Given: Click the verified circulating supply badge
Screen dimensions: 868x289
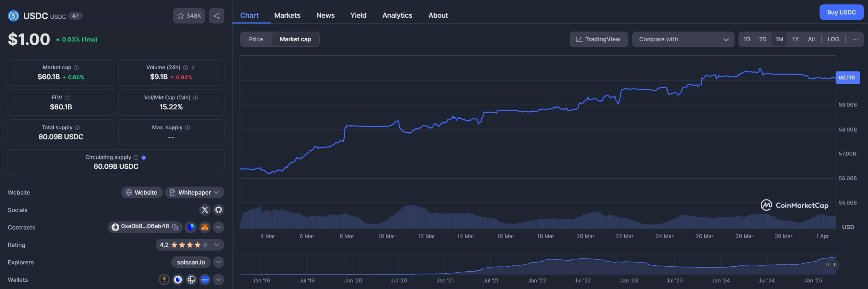Looking at the screenshot, I should point(144,157).
